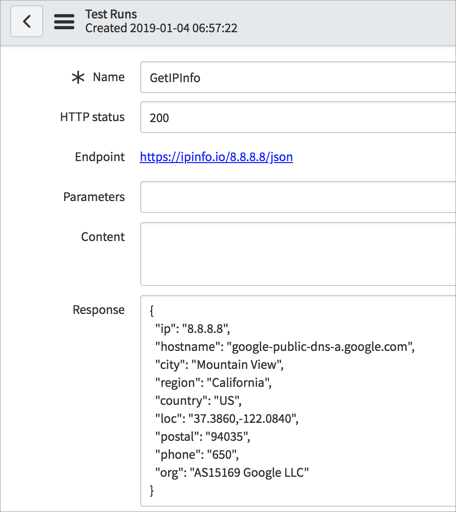Click the Created 2019-01-04 06:57:22 timestamp
The width and height of the screenshot is (456, 512).
(x=161, y=28)
